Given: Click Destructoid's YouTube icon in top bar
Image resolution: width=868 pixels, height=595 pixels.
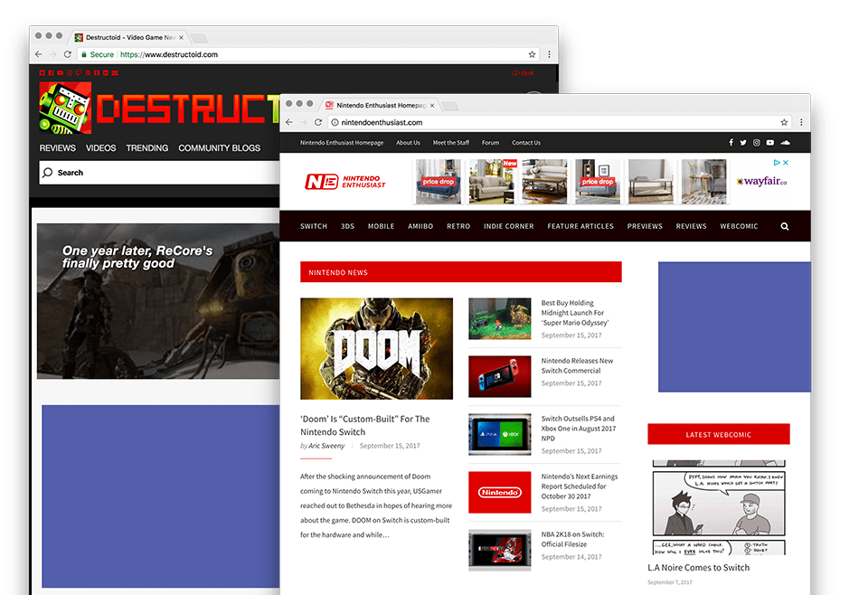Looking at the screenshot, I should 60,73.
